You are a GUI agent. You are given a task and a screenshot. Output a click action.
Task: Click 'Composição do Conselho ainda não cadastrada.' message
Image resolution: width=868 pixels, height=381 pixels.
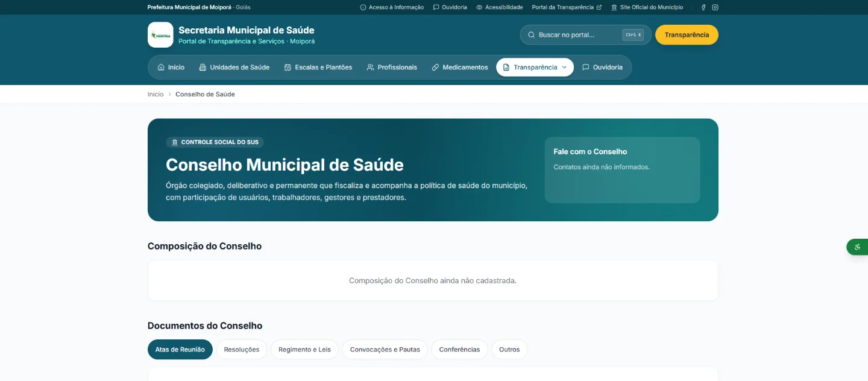(x=433, y=281)
